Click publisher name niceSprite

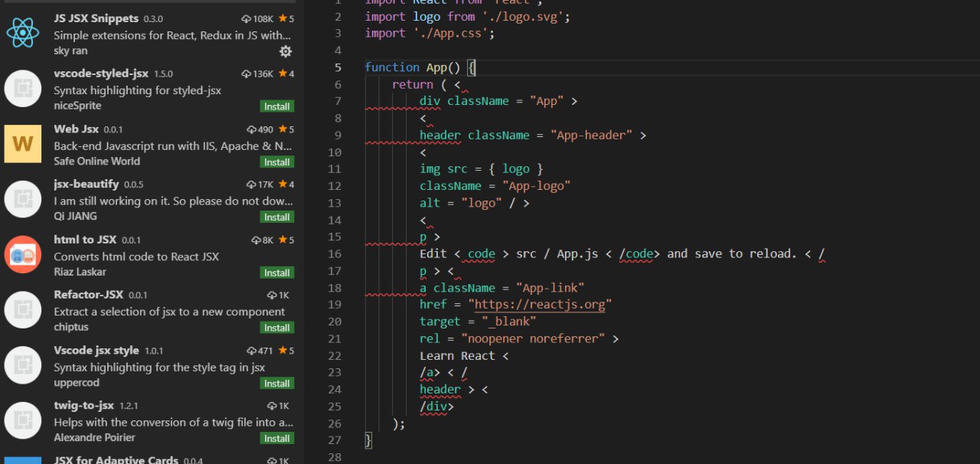pos(77,106)
